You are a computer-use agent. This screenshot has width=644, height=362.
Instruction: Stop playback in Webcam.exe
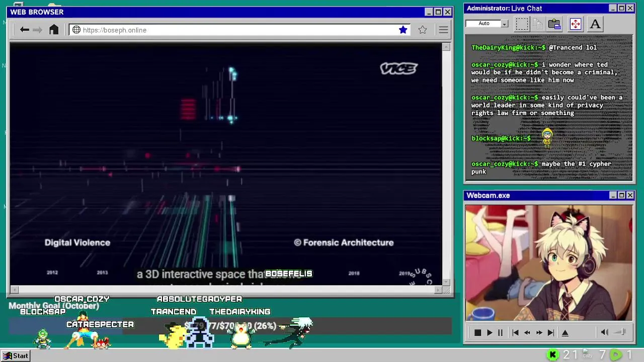coord(477,332)
